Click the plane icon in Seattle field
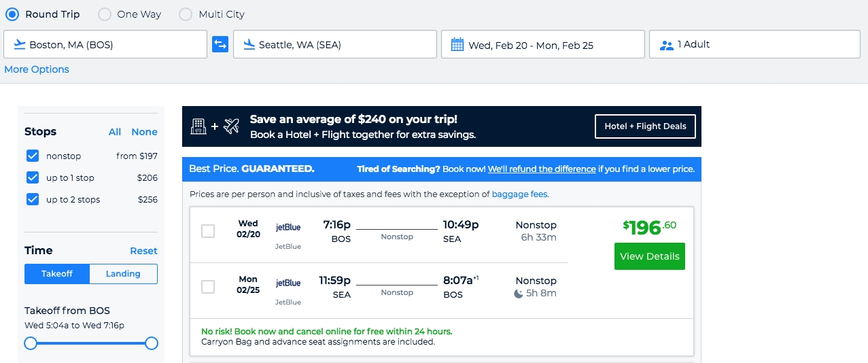This screenshot has width=868, height=363. (x=248, y=45)
